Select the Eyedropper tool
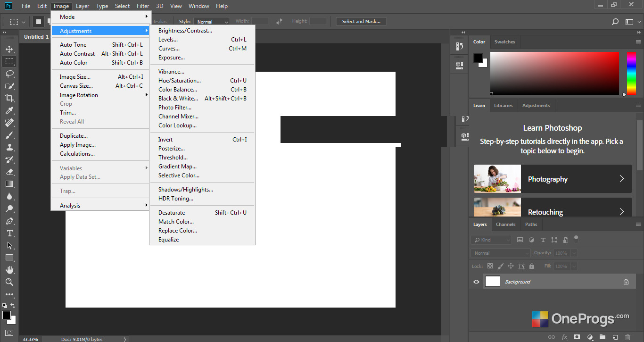 [9, 110]
